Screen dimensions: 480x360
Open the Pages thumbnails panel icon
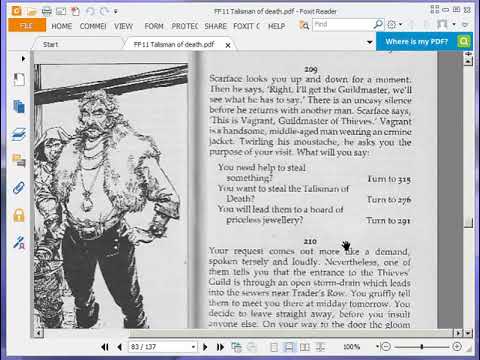(19, 107)
